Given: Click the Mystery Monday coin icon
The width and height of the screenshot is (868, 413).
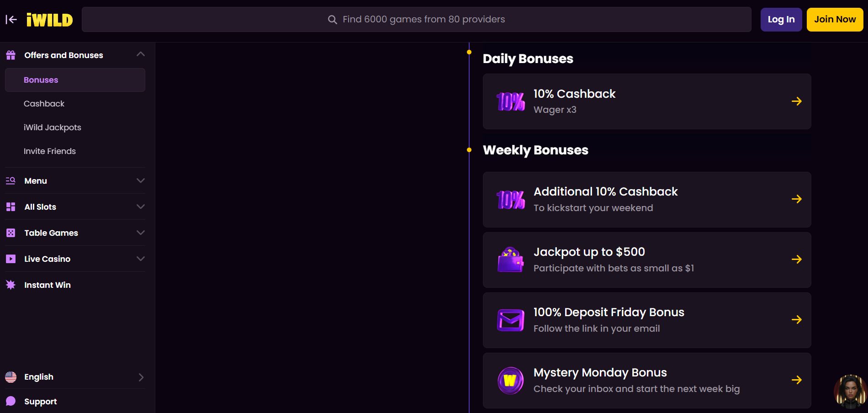Looking at the screenshot, I should (x=510, y=381).
